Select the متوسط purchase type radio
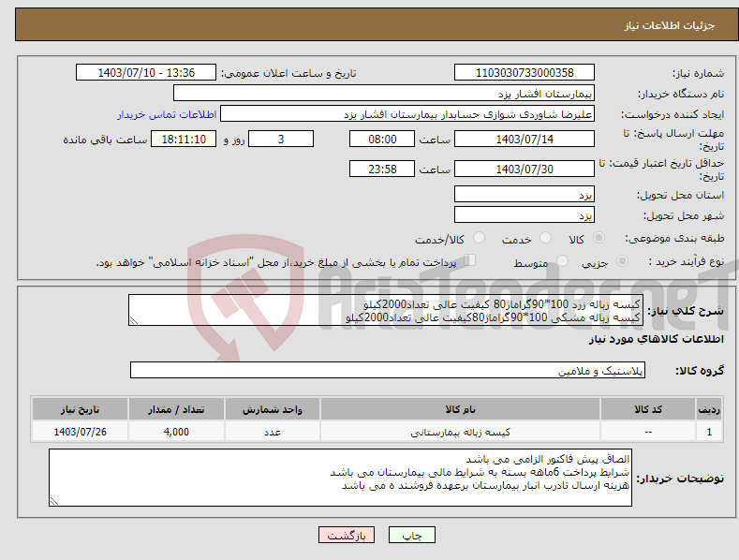 562,260
